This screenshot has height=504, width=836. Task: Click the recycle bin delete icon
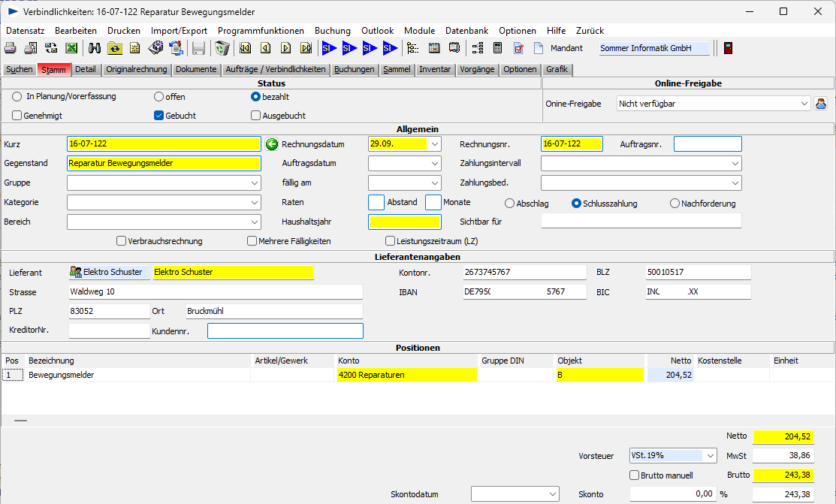pos(222,49)
